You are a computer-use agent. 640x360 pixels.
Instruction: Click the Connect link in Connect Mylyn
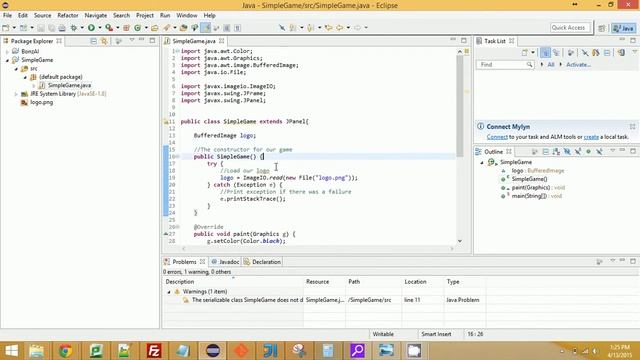click(497, 137)
